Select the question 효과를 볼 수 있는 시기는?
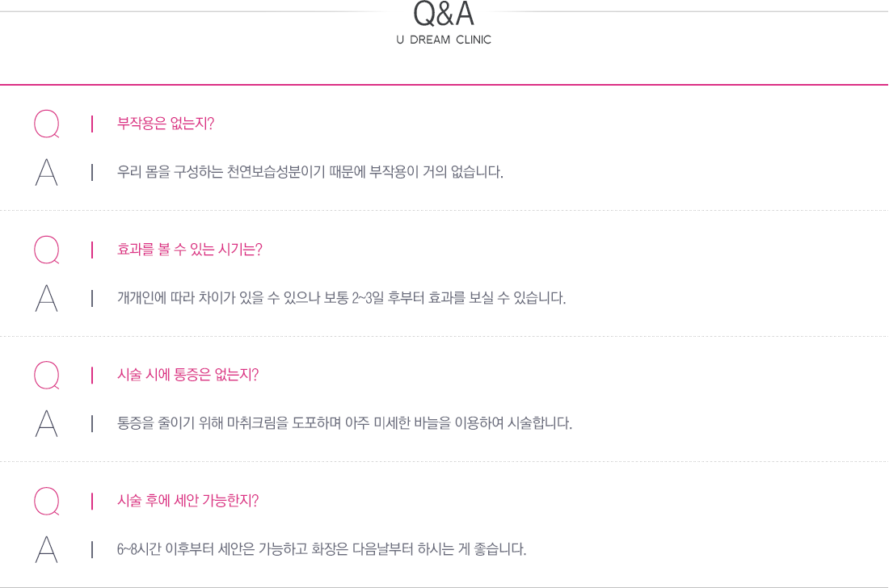Screen dimensions: 889x588 coord(189,250)
